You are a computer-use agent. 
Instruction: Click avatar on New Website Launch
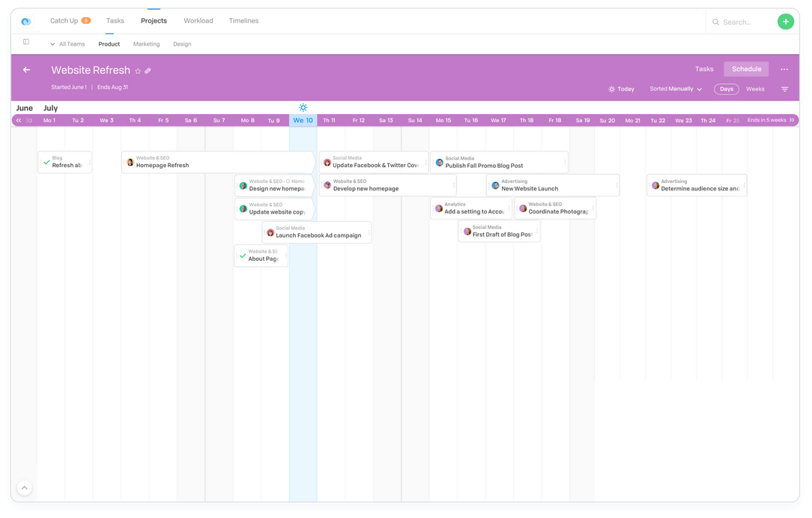tap(496, 185)
